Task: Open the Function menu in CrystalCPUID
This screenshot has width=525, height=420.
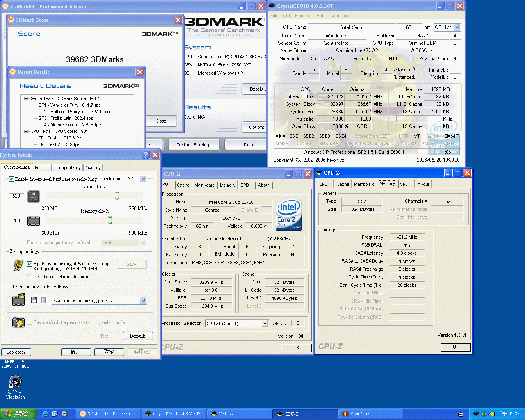Action: pyautogui.click(x=303, y=16)
